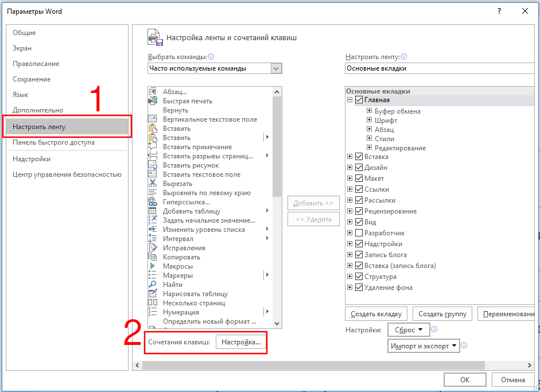Viewport: 540px width, 392px height.
Task: Open the Сброс dropdown button
Action: point(409,330)
